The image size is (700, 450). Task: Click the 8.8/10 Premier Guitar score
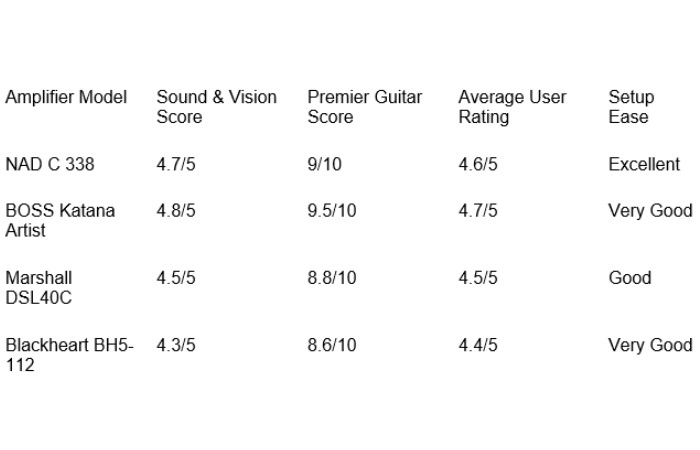[331, 278]
